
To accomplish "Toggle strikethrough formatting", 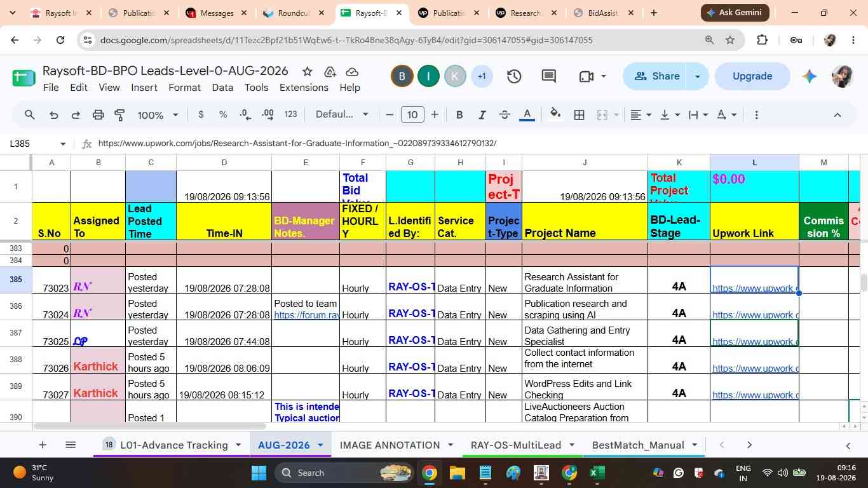I will (x=505, y=115).
